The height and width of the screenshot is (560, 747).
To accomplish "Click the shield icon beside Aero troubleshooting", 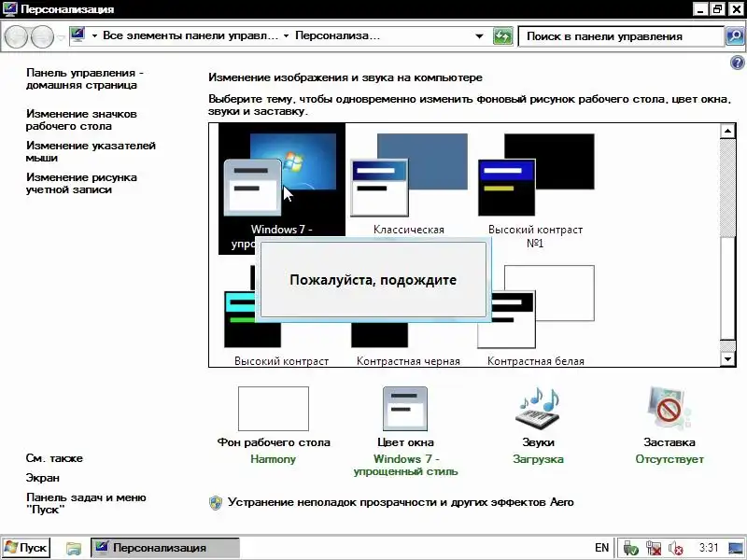I will coord(216,503).
